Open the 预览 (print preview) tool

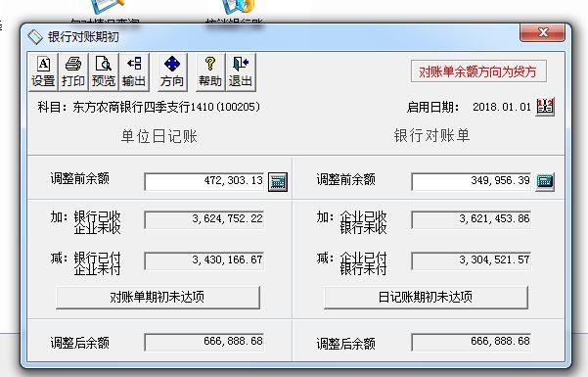pos(104,71)
